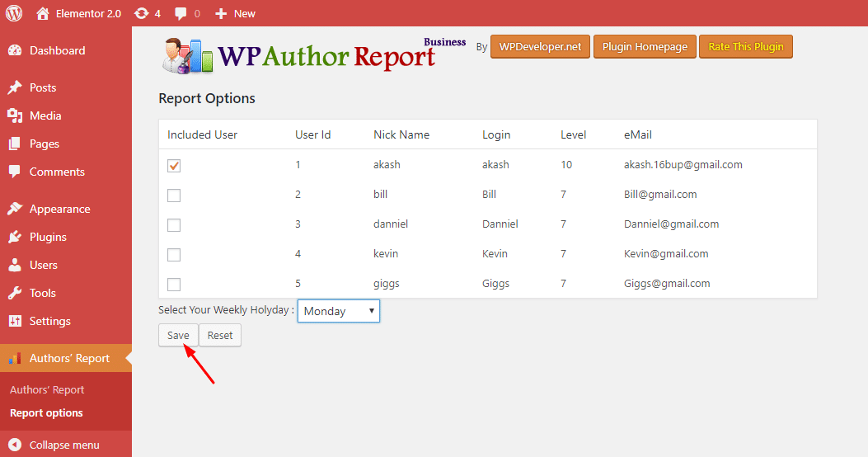
Task: Click the User Id column header
Action: point(312,134)
